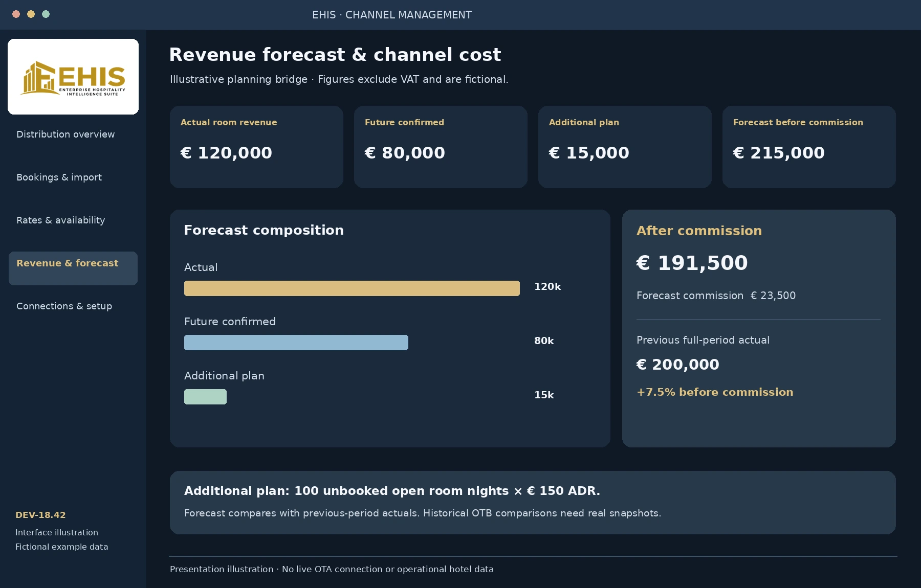Select the Future confirmed € 80,000 card

coord(441,147)
